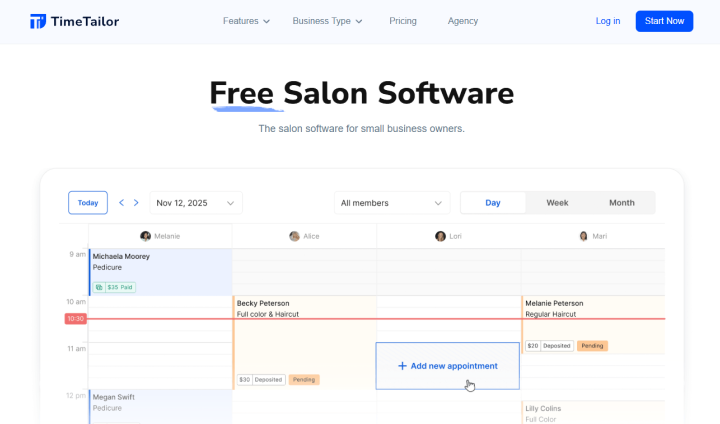Screen dimensions: 720x424
Task: Click the 10:30 current time marker
Action: click(76, 318)
